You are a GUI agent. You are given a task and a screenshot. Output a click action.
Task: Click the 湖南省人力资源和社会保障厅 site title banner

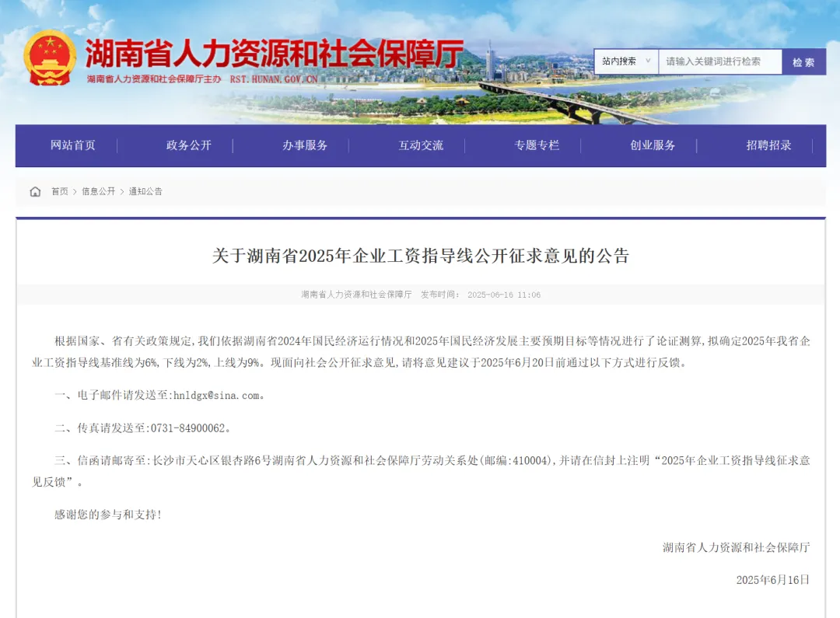pyautogui.click(x=274, y=52)
